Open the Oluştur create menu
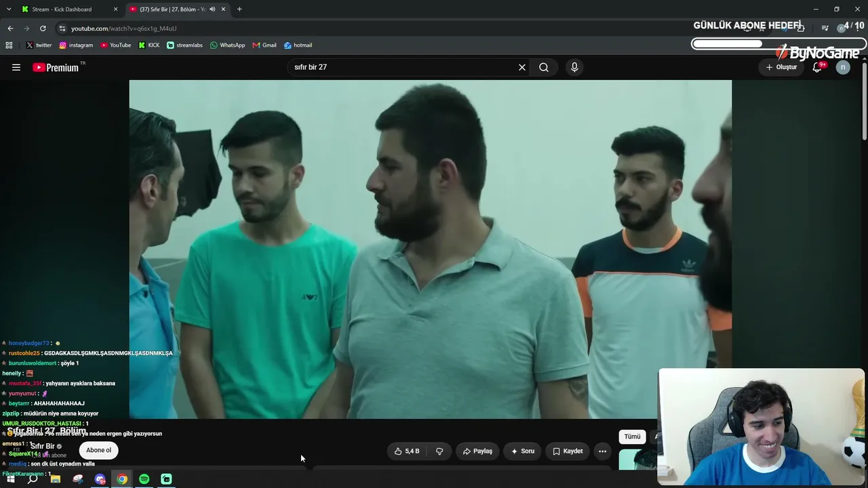The height and width of the screenshot is (488, 868). (x=781, y=67)
